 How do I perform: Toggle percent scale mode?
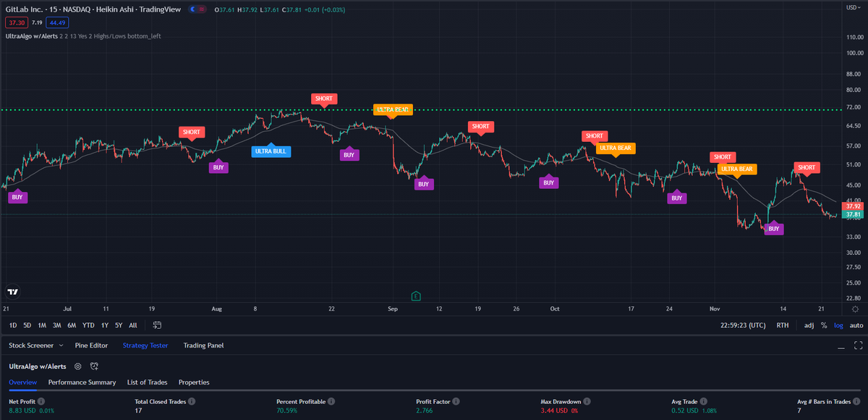pyautogui.click(x=824, y=325)
